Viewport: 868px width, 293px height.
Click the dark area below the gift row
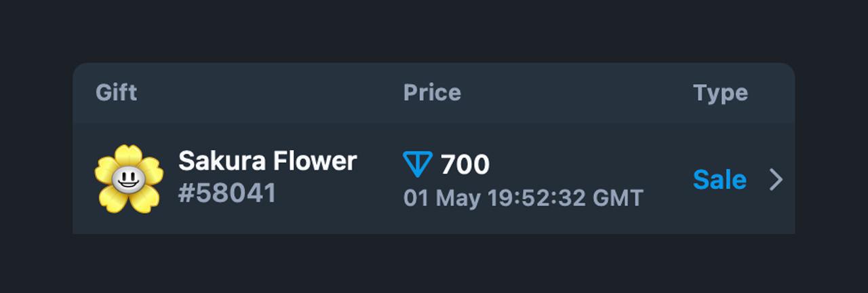pyautogui.click(x=434, y=265)
